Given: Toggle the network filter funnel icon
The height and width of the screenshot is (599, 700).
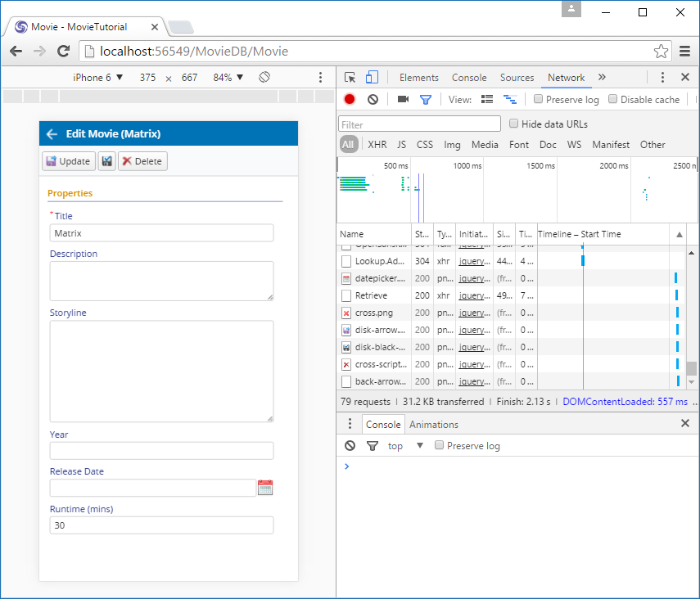Looking at the screenshot, I should [x=426, y=99].
